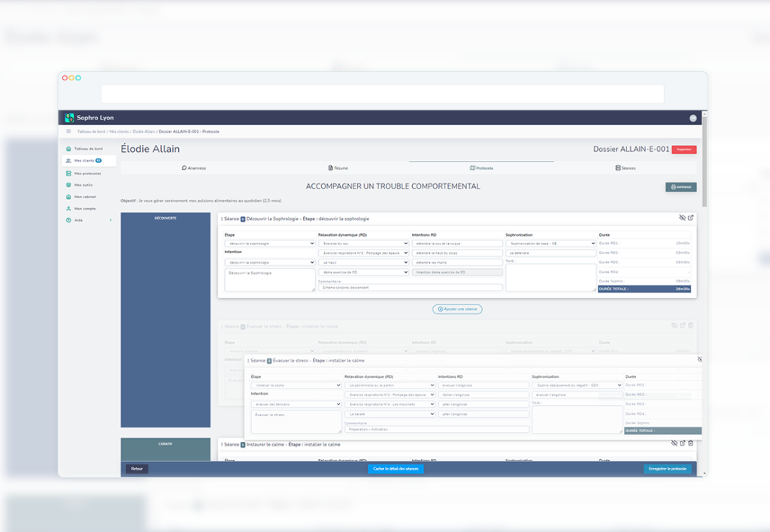Open the Étape dropdown in the first session

pos(269,243)
